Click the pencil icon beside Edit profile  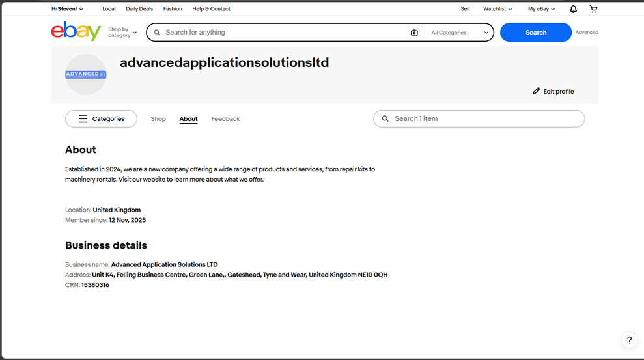tap(536, 91)
